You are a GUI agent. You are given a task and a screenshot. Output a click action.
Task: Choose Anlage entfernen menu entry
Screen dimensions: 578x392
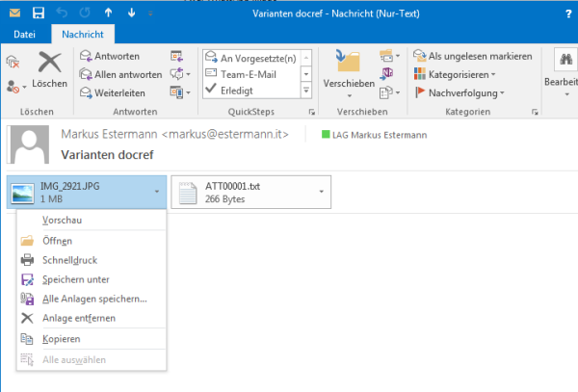(x=92, y=318)
